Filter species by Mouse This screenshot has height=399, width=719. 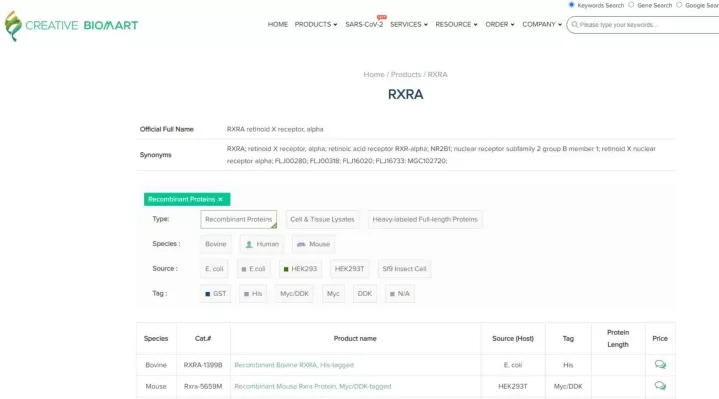coord(313,244)
